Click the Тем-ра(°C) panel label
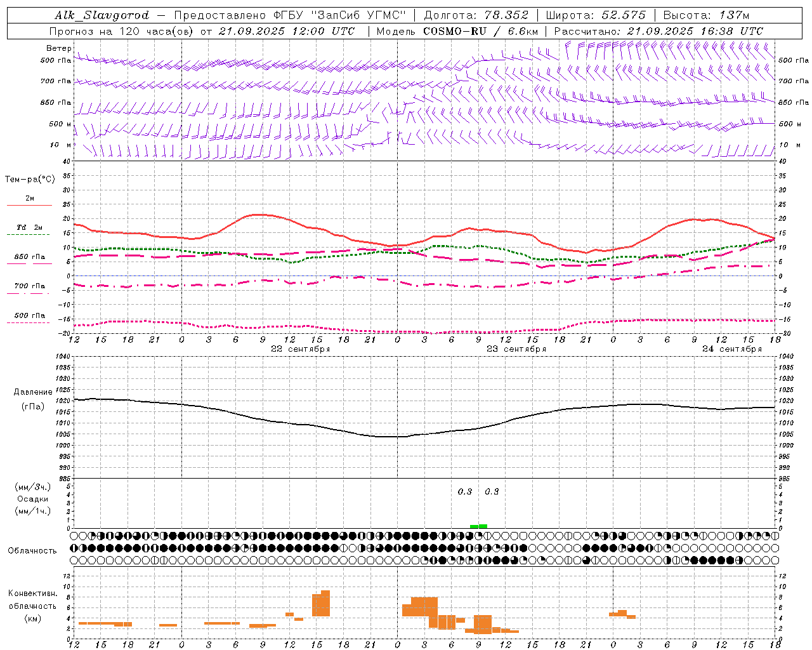 [30, 180]
